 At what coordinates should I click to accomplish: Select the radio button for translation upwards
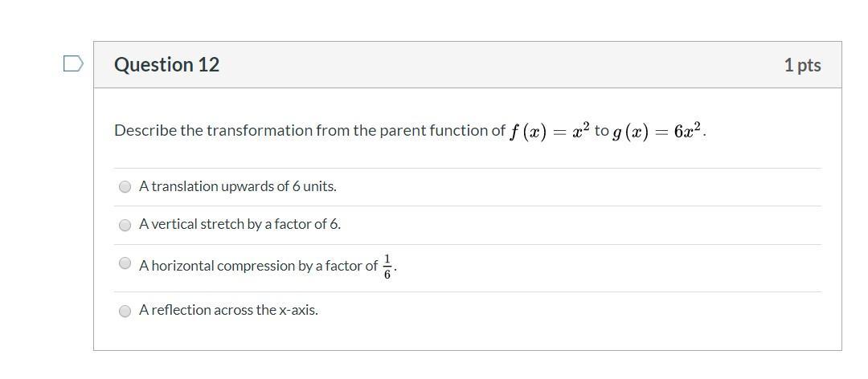tap(125, 187)
